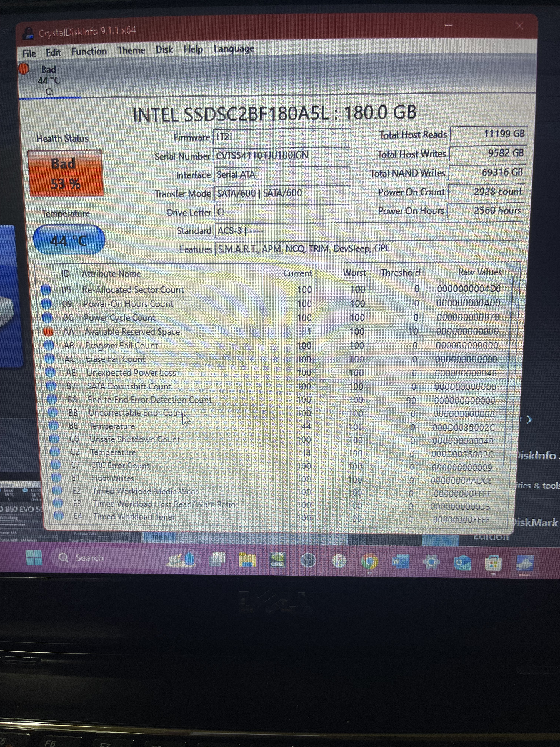Click the 44 °C temperature button

tap(69, 240)
